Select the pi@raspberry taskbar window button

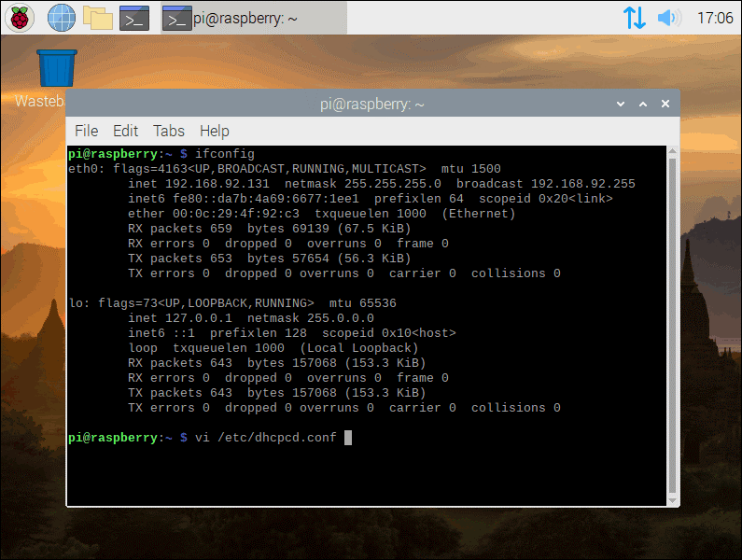254,18
